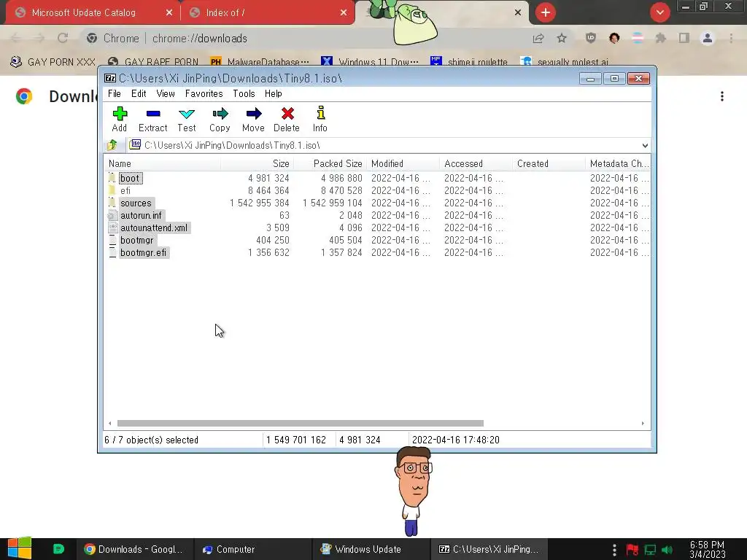The width and height of the screenshot is (747, 560).
Task: Select the bootmgr file
Action: (137, 240)
